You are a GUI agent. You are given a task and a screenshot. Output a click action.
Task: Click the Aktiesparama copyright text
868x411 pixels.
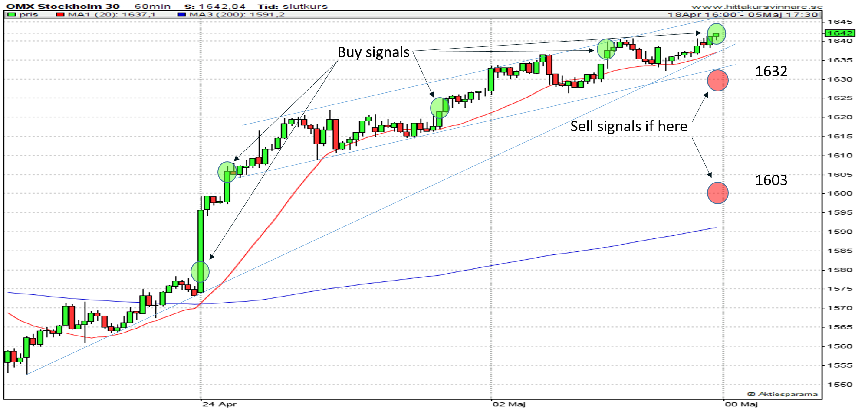coord(782,394)
